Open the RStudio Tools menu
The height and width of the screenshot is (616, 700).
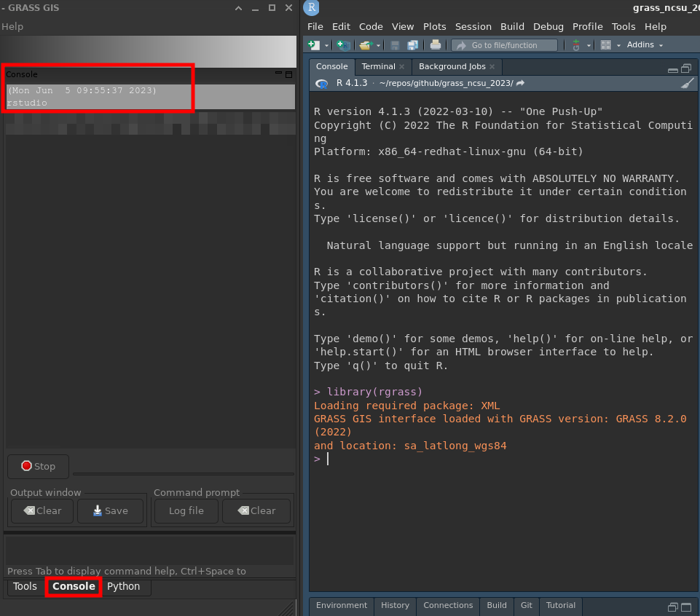[x=624, y=27]
